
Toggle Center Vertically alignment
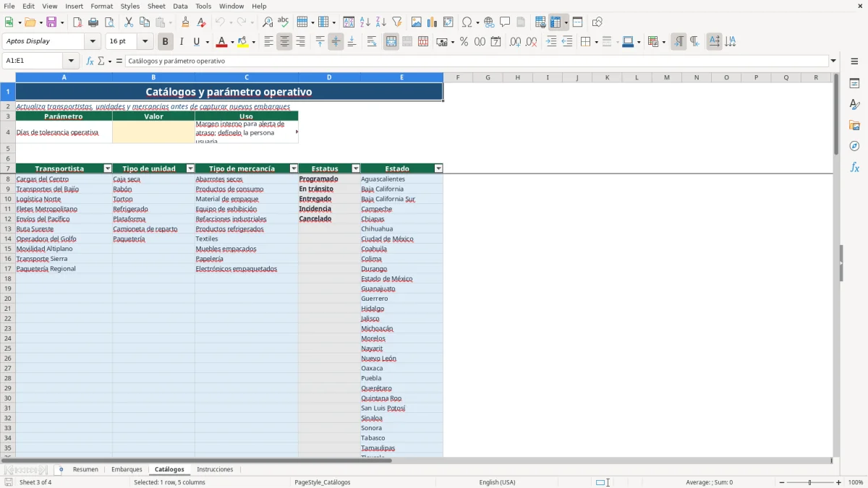tap(336, 42)
